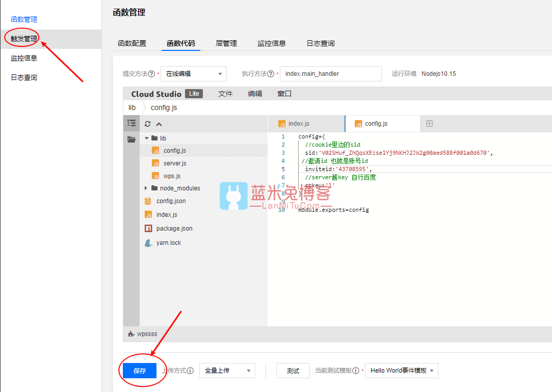This screenshot has height=392, width=552.
Task: Switch to the 层管理 tab
Action: point(226,43)
